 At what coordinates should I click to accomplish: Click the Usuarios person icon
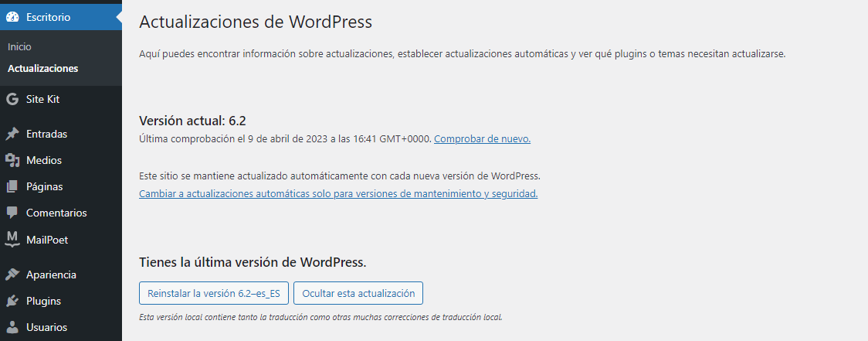12,327
